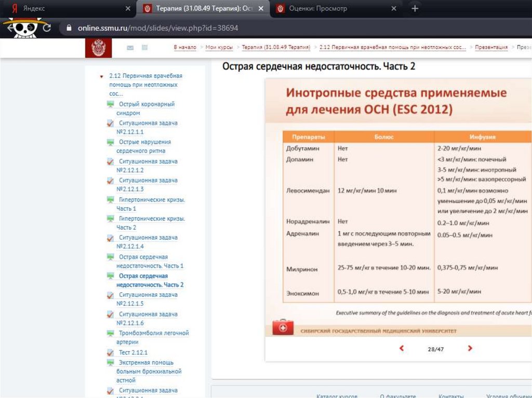Go to the previous slide arrow
Viewport: 532px width, 398px height.
[x=402, y=349]
